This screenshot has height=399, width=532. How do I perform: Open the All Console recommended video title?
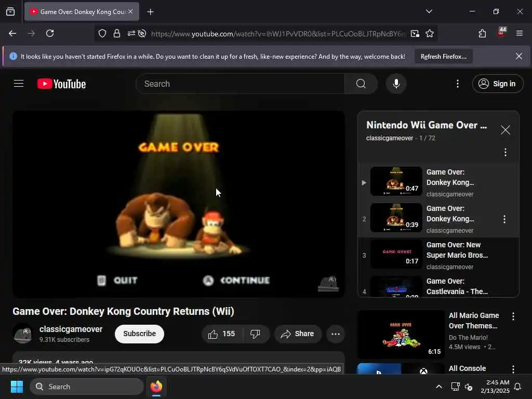[467, 368]
